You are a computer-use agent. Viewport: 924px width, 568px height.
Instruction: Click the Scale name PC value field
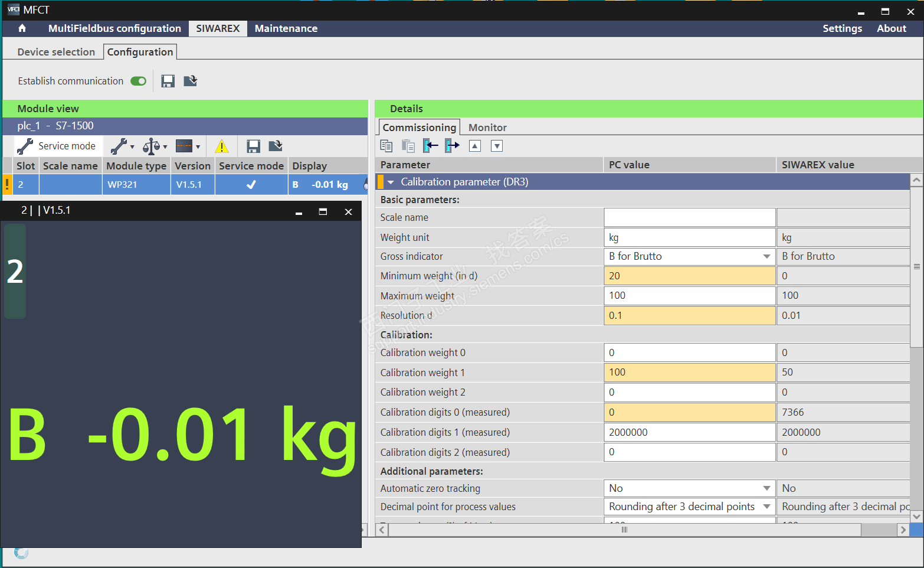tap(689, 217)
